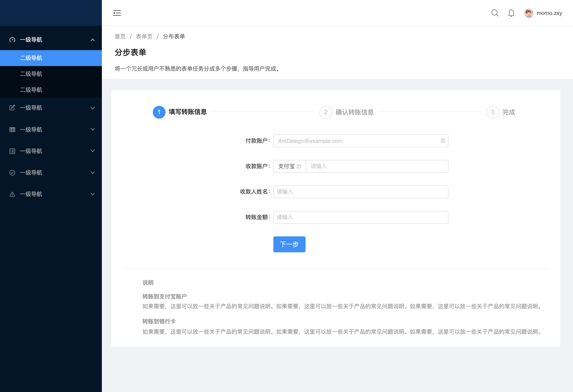Click 转账到支付宝账户 heading
The height and width of the screenshot is (392, 573).
click(x=165, y=296)
